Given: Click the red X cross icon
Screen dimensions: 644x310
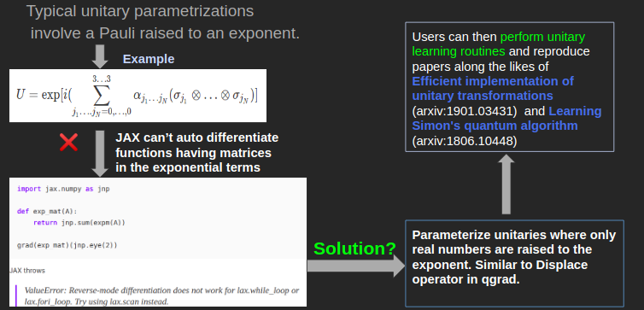Looking at the screenshot, I should point(68,143).
